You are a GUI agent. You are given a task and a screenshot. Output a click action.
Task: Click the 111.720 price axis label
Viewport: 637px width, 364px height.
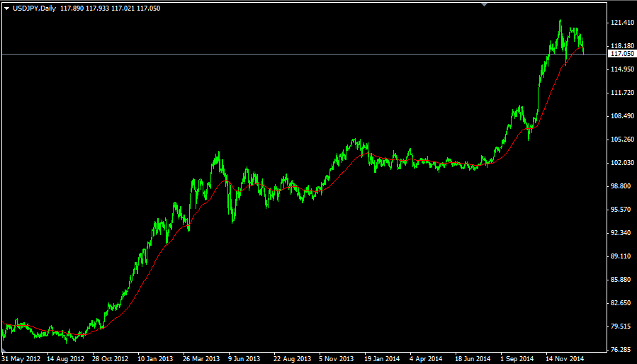622,93
